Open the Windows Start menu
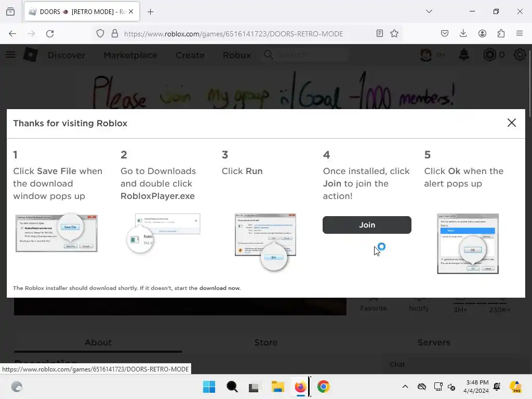 click(209, 387)
